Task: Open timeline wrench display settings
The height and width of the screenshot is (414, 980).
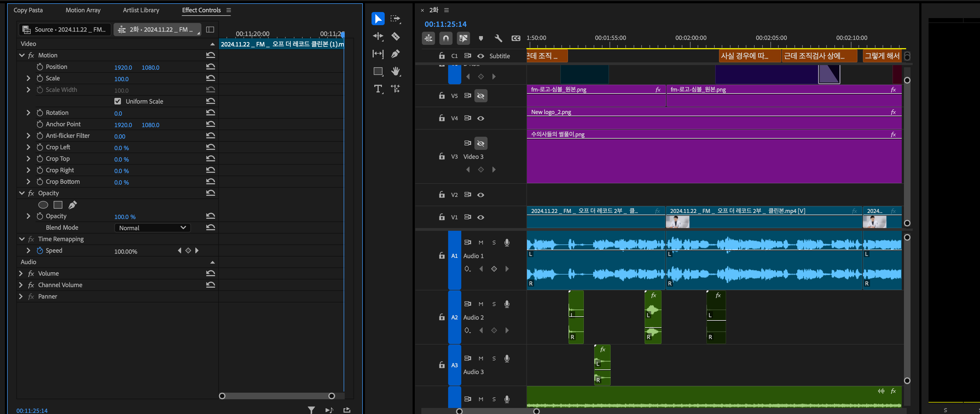Action: point(498,38)
